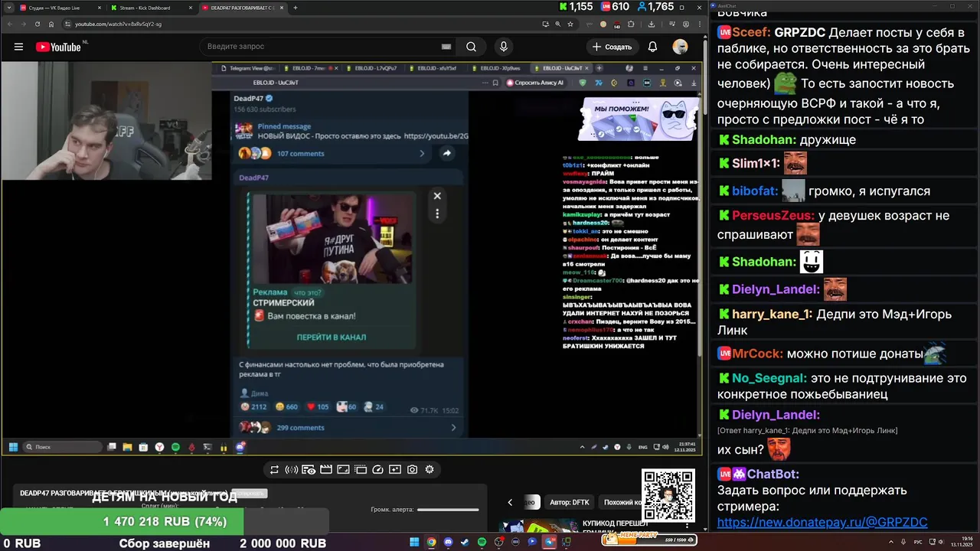The height and width of the screenshot is (551, 980).
Task: Go back in outer browser
Action: [9, 24]
